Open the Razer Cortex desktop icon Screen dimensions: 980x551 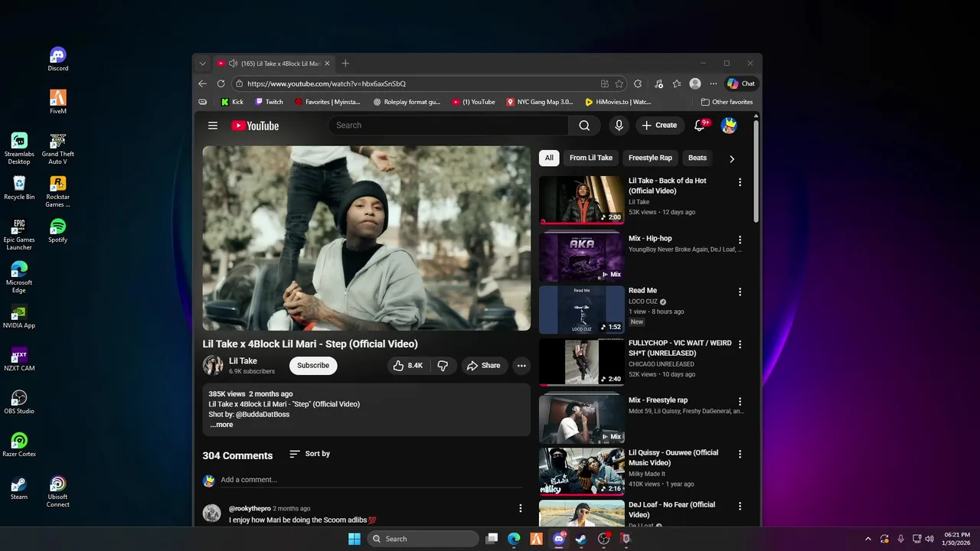[19, 445]
